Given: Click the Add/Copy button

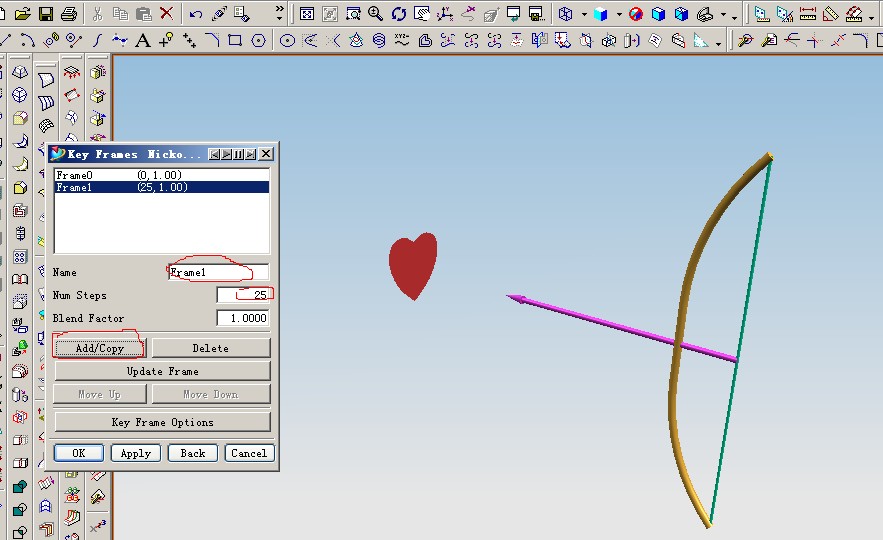Looking at the screenshot, I should coord(99,348).
